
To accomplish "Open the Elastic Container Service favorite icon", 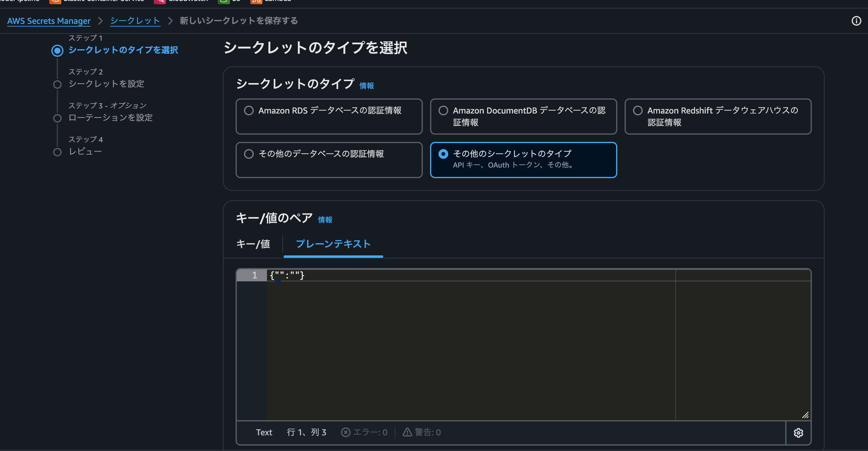I will [55, 1].
